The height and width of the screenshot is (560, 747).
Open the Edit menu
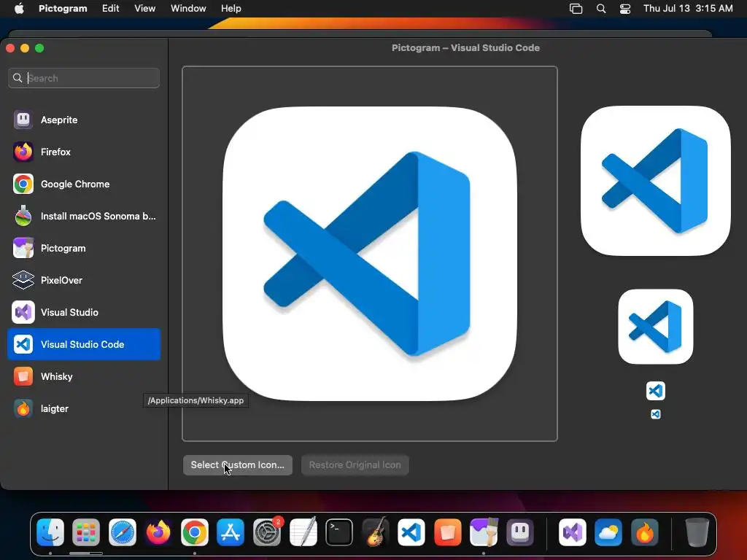click(x=111, y=8)
